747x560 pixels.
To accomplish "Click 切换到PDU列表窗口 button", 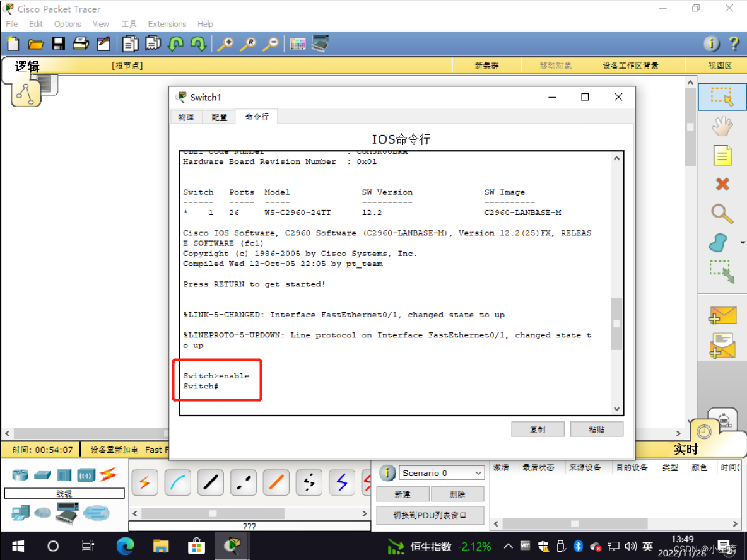I will 430,515.
